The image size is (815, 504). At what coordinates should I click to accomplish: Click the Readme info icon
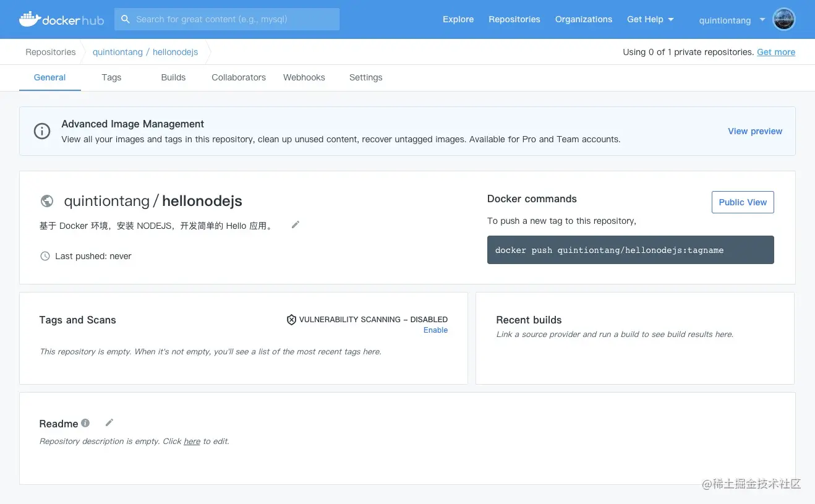(85, 423)
